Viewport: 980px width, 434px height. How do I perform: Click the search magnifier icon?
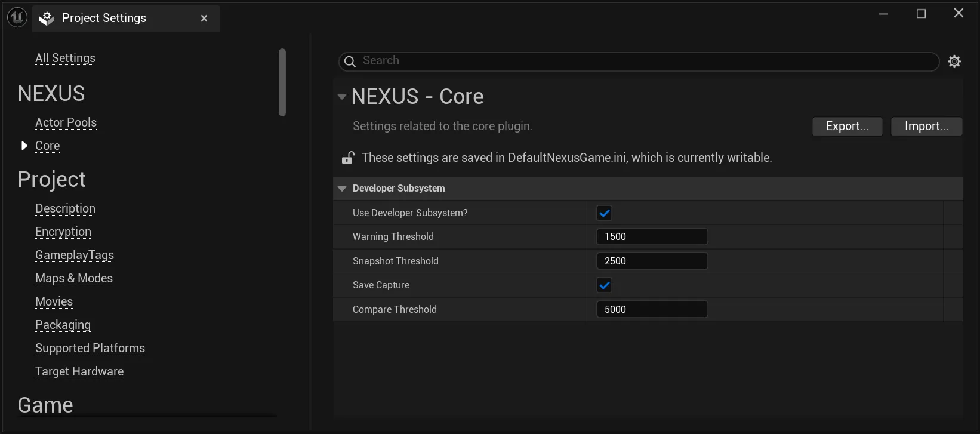coord(350,61)
